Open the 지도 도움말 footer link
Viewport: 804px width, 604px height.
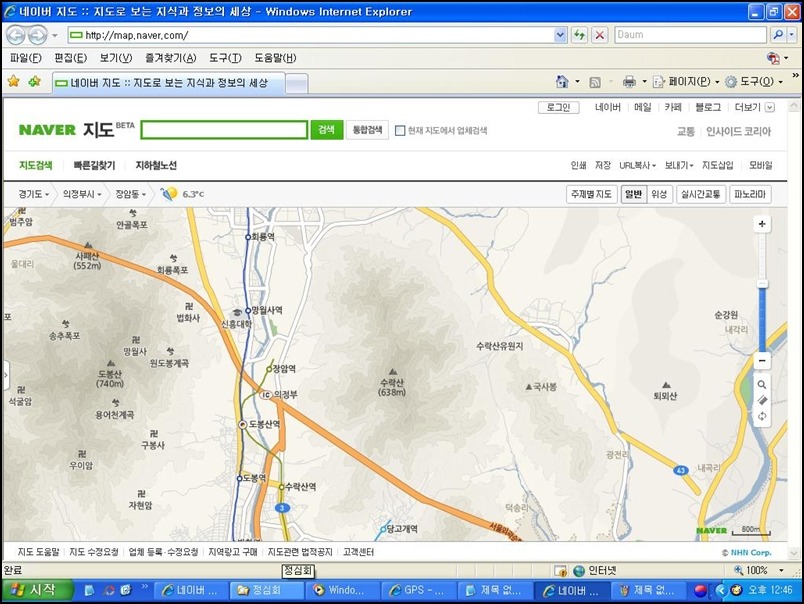pos(38,552)
